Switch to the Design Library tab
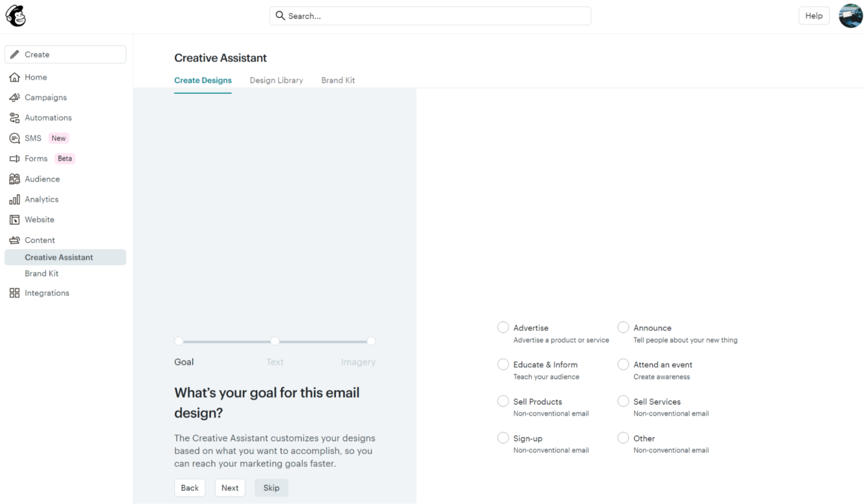Viewport: 864px width, 504px height. [276, 80]
